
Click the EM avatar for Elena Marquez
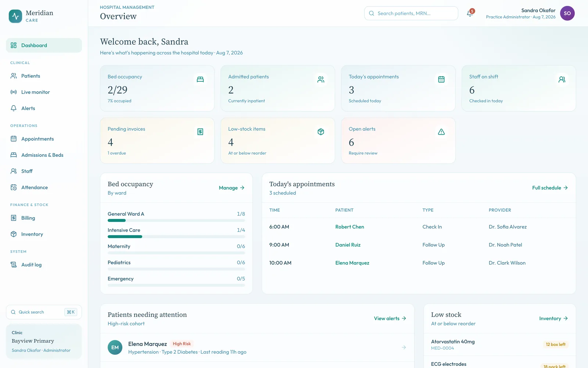(115, 347)
